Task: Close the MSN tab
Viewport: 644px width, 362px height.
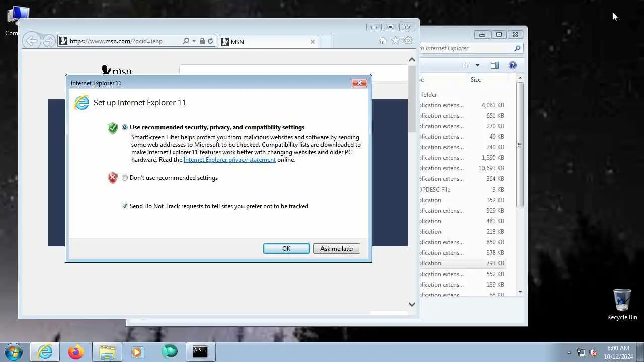Action: 313,42
